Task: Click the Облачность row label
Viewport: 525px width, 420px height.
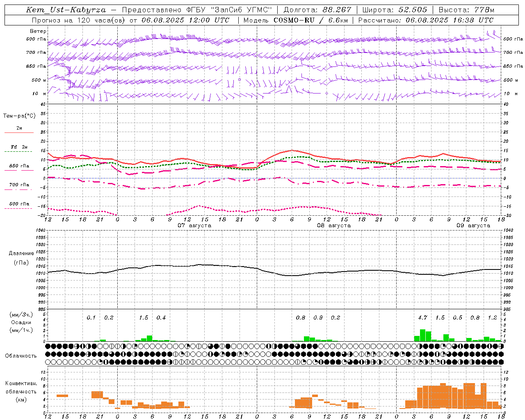Action: [x=21, y=356]
